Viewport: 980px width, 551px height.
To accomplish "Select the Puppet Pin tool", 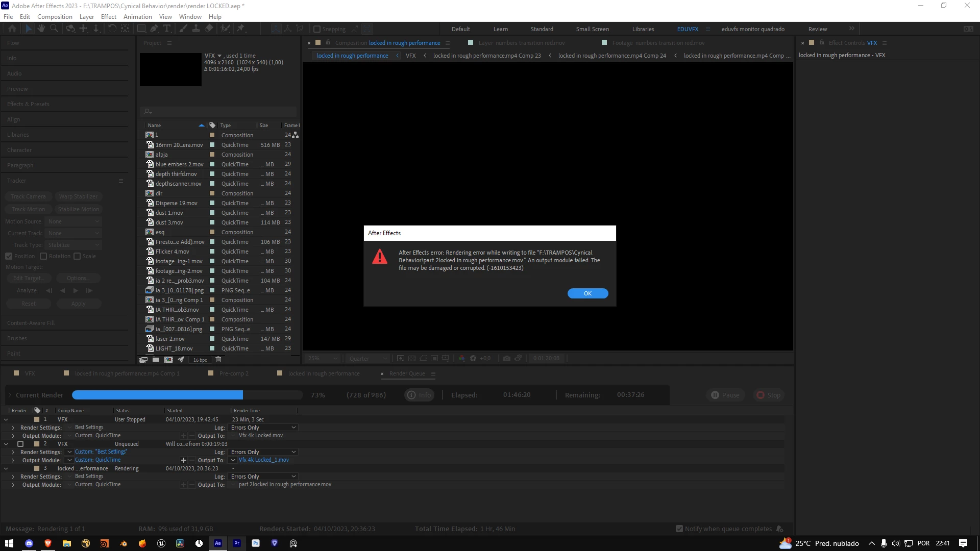I will [240, 29].
